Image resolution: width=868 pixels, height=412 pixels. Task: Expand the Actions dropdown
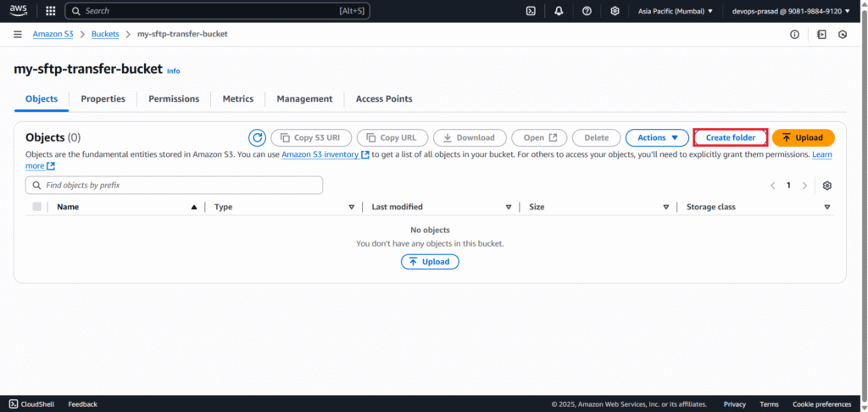(x=657, y=137)
